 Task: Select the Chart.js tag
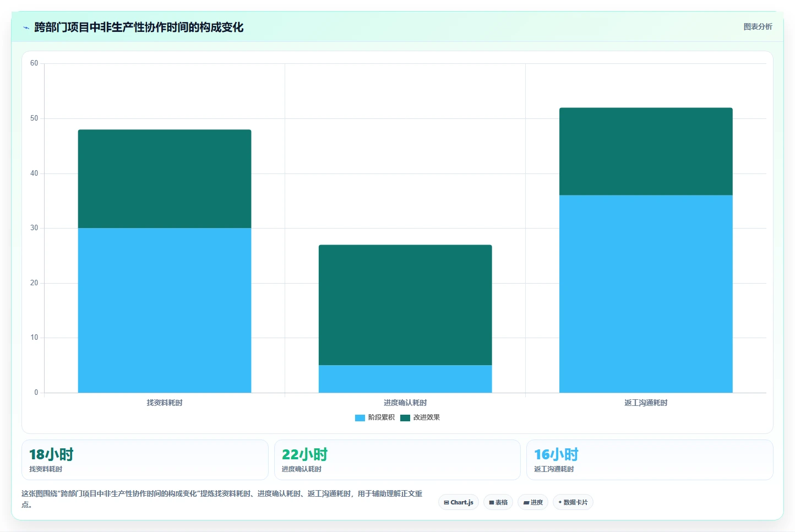pyautogui.click(x=459, y=502)
